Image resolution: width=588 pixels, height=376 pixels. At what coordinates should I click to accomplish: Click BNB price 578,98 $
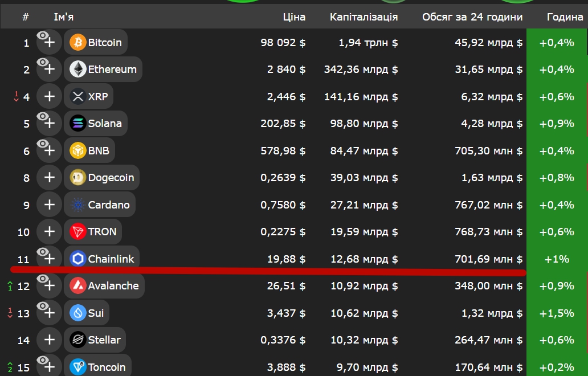click(x=283, y=151)
